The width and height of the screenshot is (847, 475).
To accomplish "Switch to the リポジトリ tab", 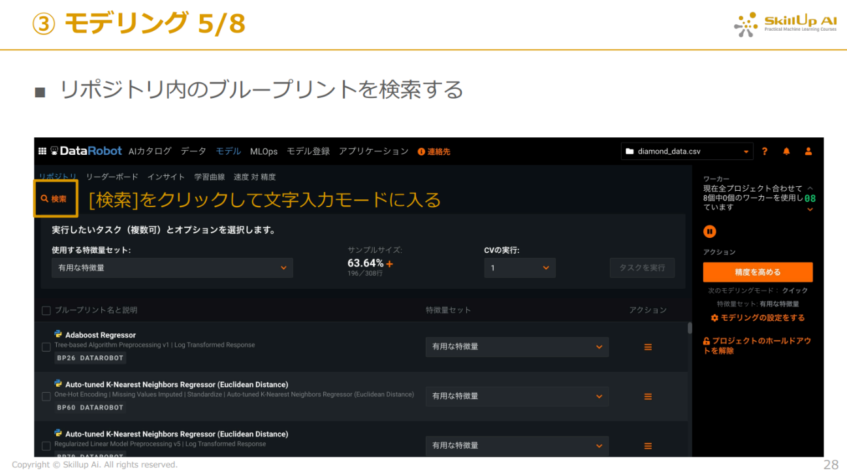I will [x=57, y=177].
